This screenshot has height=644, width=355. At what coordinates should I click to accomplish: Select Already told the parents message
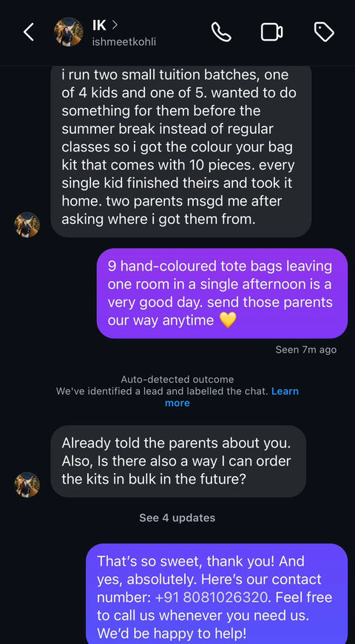pyautogui.click(x=178, y=461)
